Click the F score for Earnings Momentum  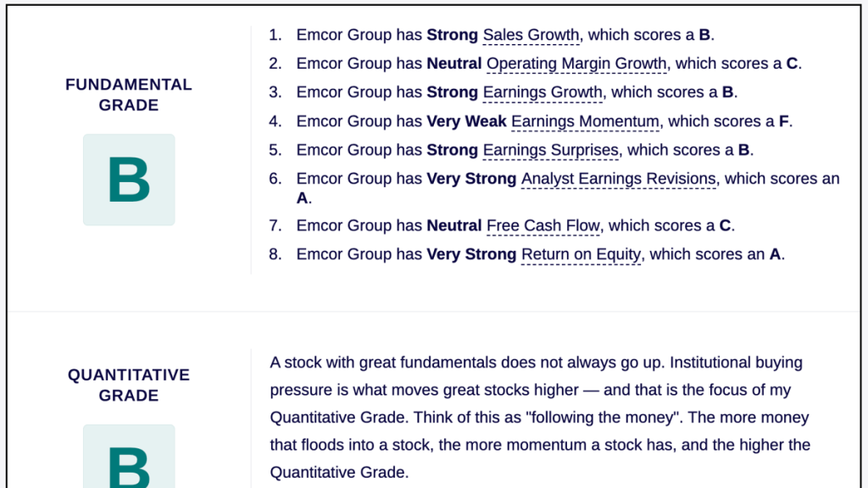[783, 121]
